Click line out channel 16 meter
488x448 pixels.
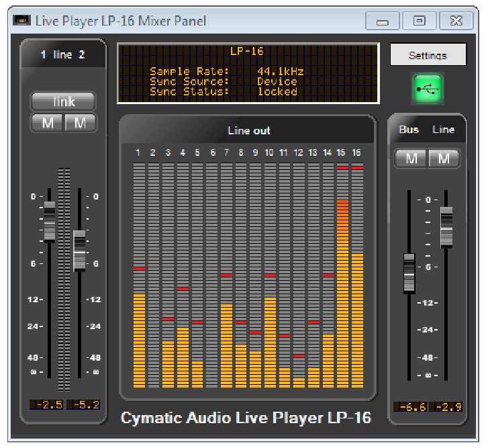pyautogui.click(x=357, y=275)
